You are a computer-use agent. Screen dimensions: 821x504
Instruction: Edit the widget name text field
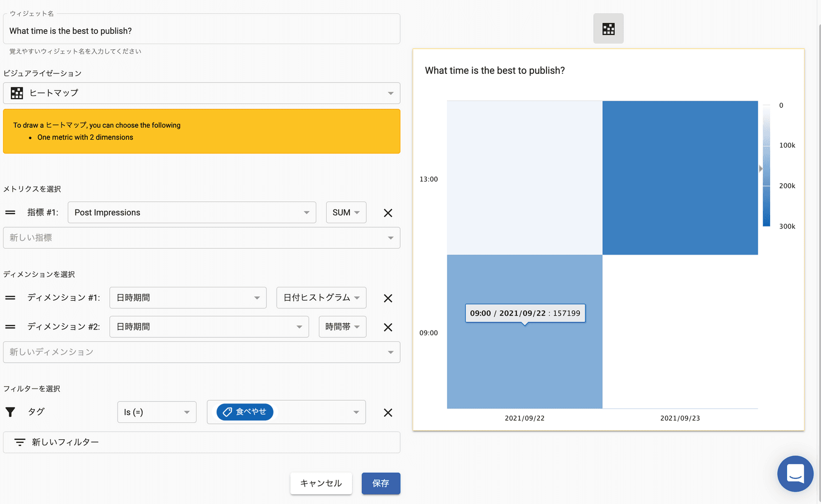click(x=201, y=31)
